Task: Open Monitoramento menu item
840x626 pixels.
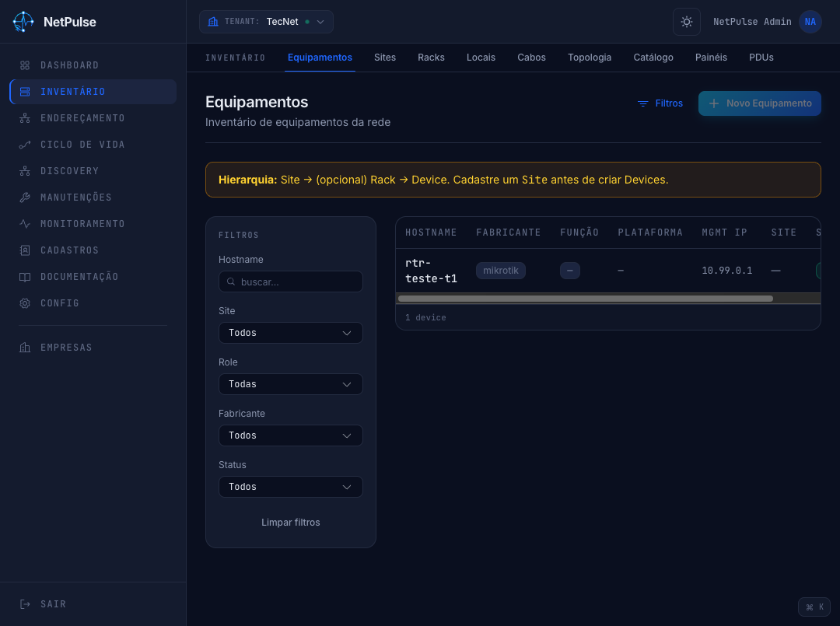Action: (x=93, y=224)
